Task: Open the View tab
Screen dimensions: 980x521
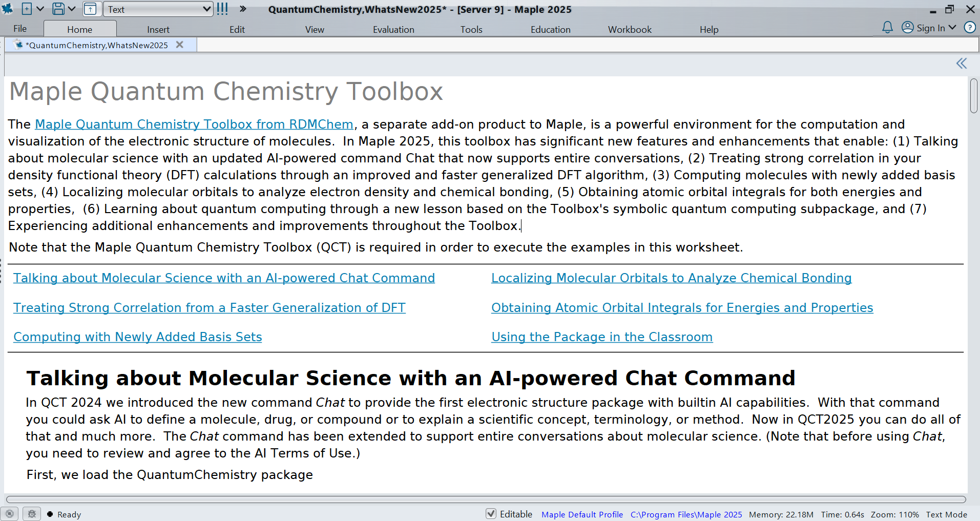Action: coord(315,29)
